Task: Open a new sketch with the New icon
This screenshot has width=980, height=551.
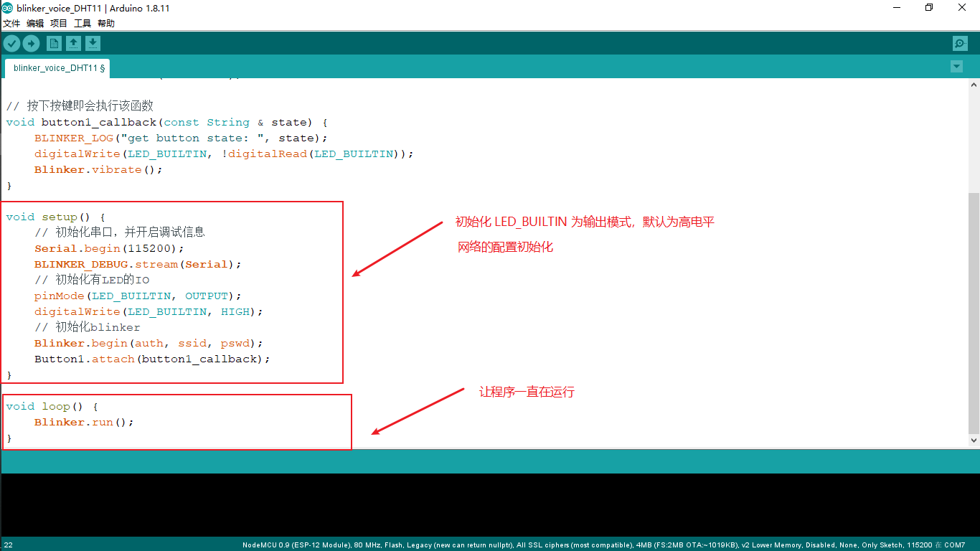Action: [54, 43]
